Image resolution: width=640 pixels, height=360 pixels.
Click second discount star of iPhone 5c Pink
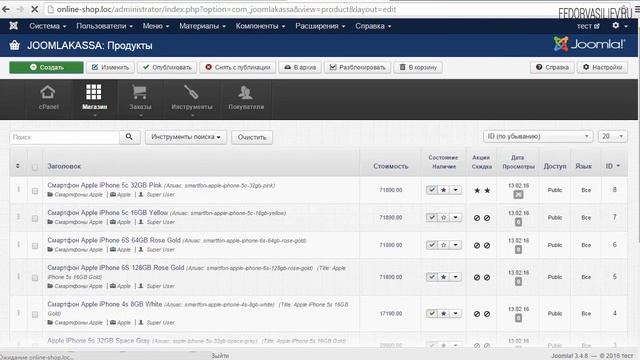click(487, 190)
